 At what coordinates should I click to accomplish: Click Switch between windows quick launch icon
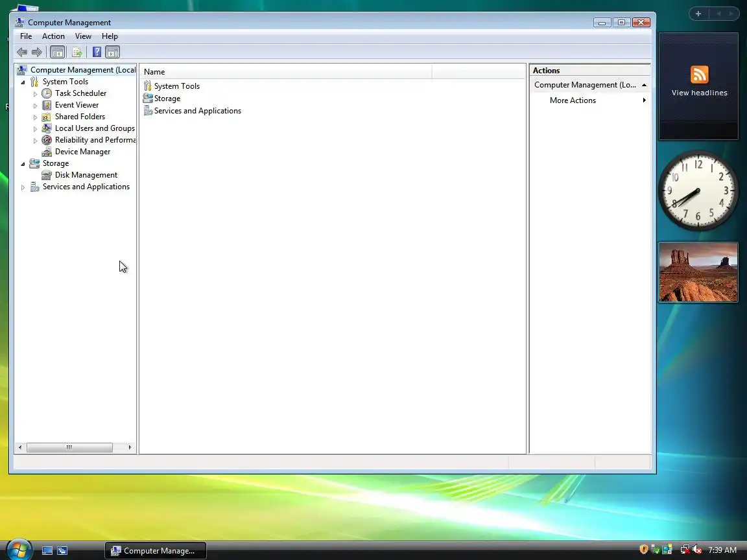(x=62, y=550)
